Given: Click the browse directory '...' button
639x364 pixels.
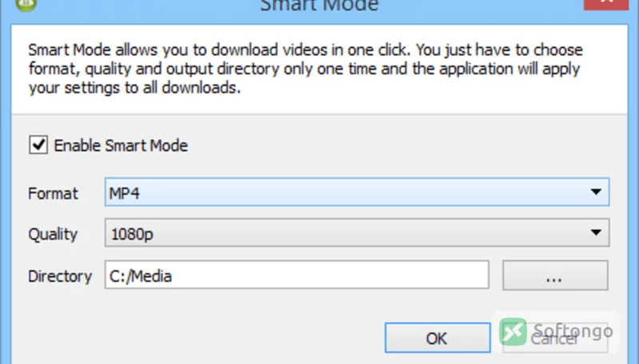Looking at the screenshot, I should tap(555, 275).
